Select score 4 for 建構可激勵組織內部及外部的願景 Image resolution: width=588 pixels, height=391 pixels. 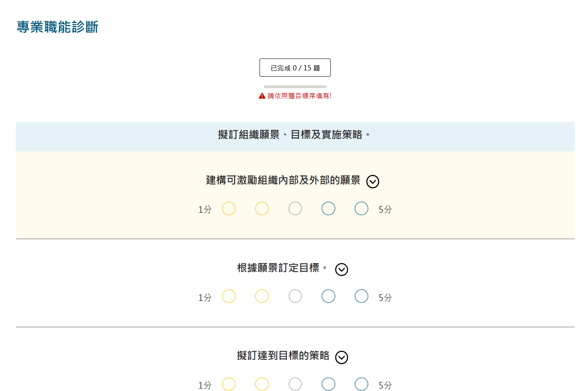[x=328, y=209]
